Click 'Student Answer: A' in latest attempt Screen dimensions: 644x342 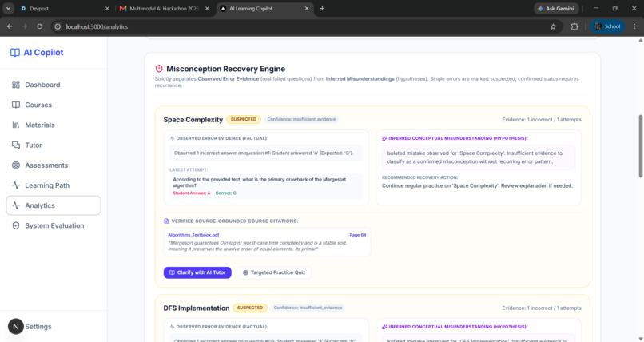tap(192, 193)
